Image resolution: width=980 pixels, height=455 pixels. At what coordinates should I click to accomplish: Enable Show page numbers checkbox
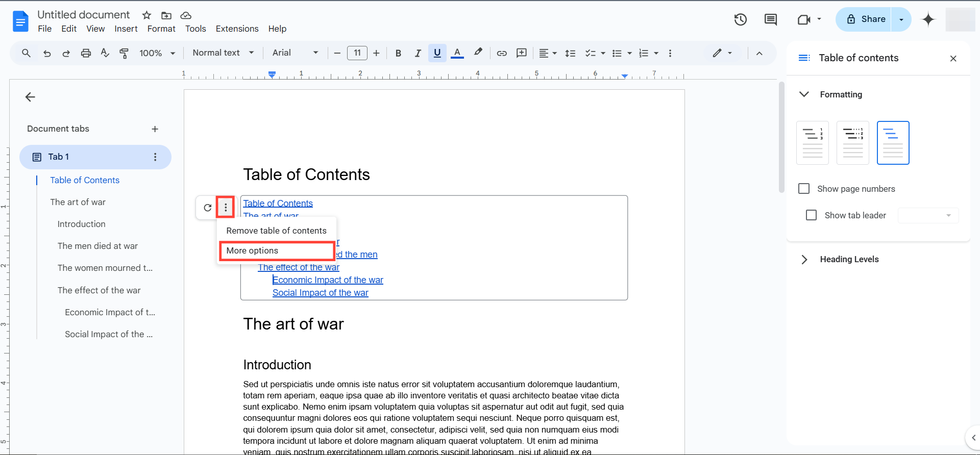pyautogui.click(x=804, y=189)
